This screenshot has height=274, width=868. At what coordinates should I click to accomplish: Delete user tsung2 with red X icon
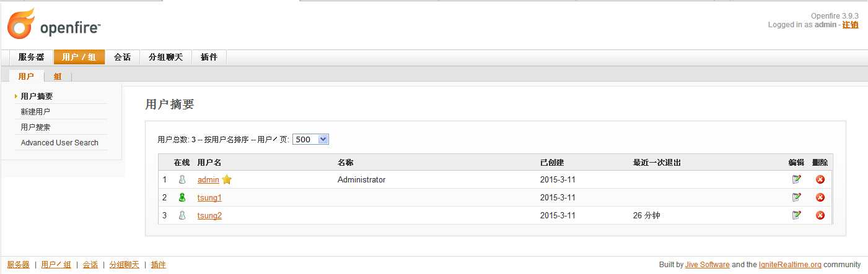tap(820, 215)
